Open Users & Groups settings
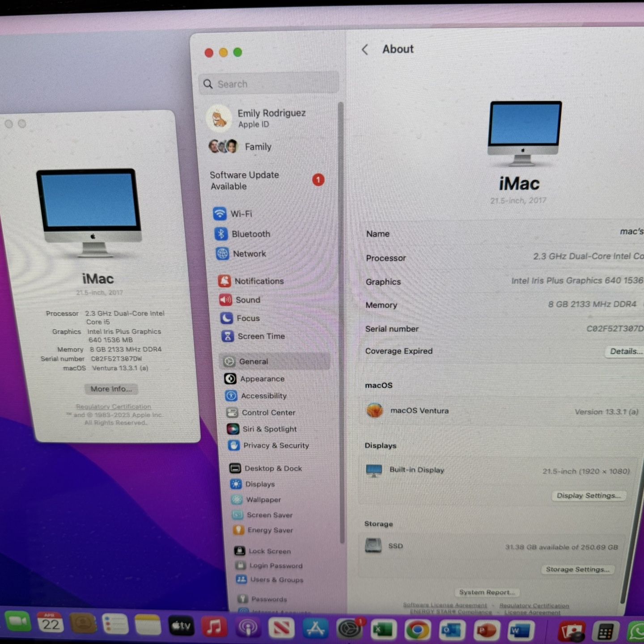The width and height of the screenshot is (644, 644). (x=270, y=580)
